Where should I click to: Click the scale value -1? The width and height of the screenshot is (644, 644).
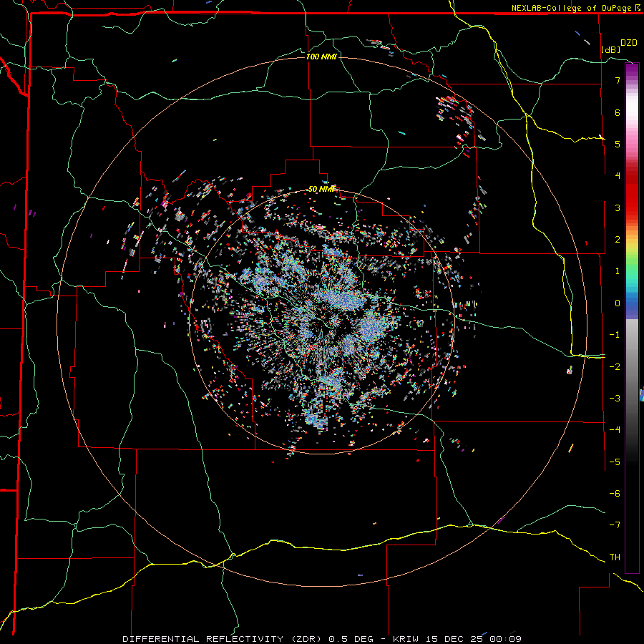(x=615, y=335)
